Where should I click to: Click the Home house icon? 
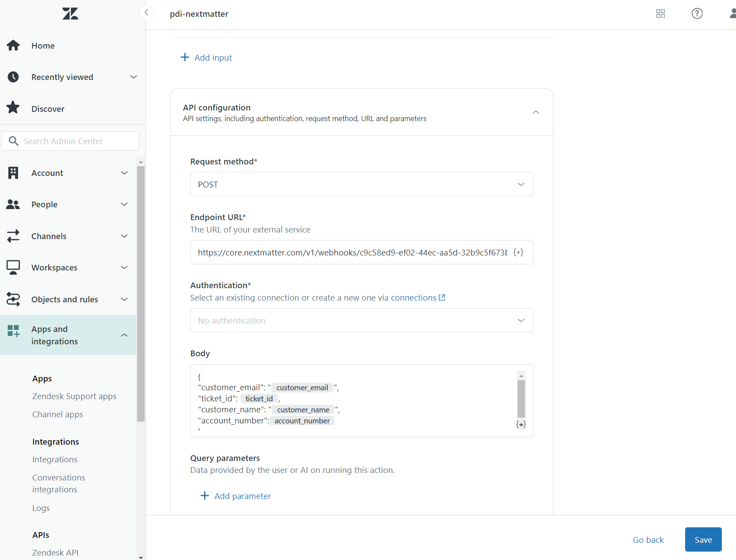tap(13, 46)
